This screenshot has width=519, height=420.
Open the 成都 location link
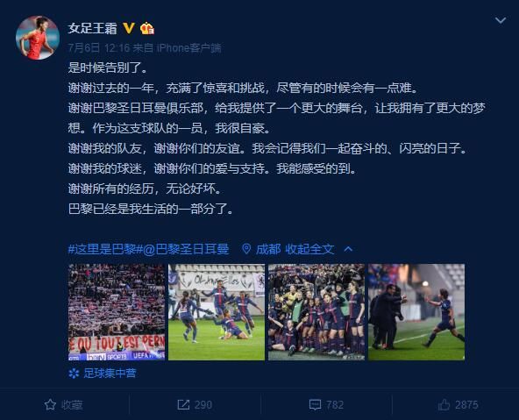[x=268, y=249]
